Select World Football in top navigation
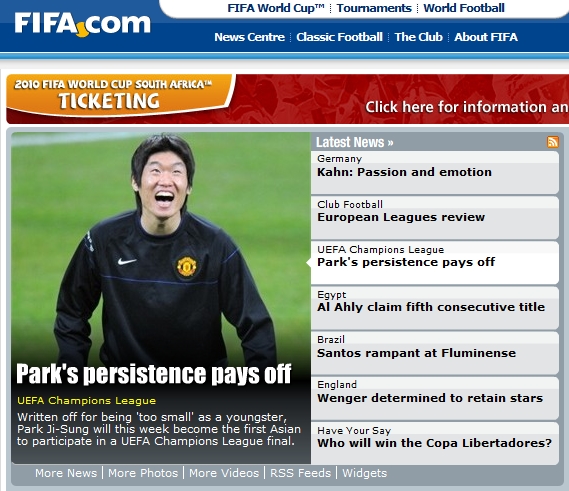Screen dimensions: 569x491 [x=464, y=8]
